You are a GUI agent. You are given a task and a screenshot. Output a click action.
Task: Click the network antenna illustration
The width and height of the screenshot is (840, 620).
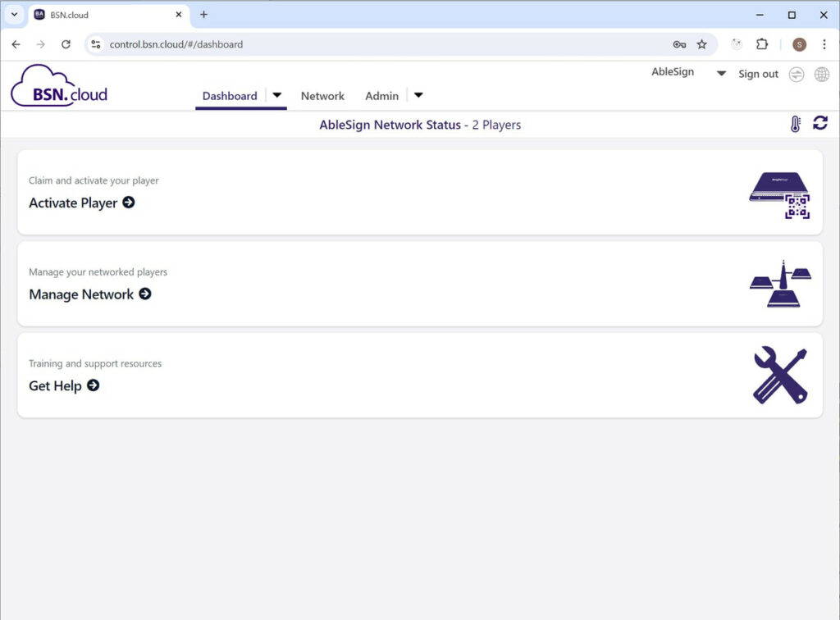pos(779,285)
